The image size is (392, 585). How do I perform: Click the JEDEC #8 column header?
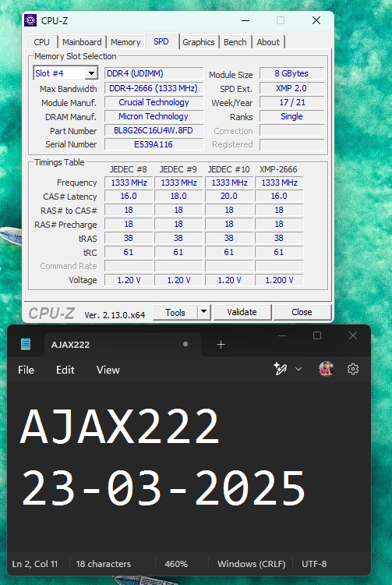(128, 169)
